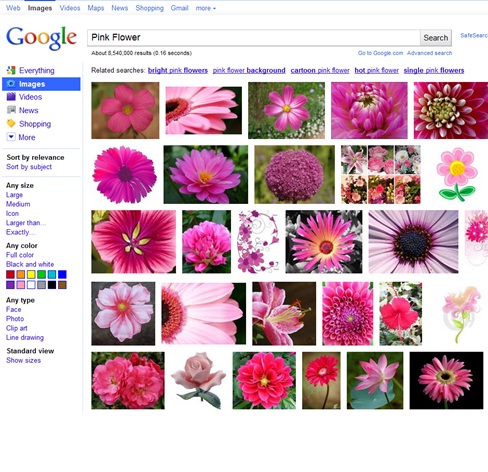Choose the Exactly... size option
The height and width of the screenshot is (472, 488).
pyautogui.click(x=20, y=232)
